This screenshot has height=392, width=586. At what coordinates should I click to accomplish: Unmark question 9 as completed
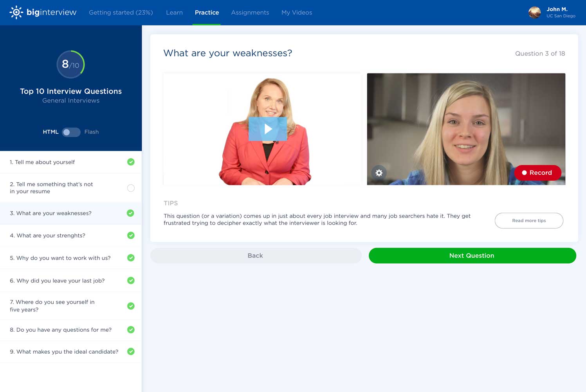pos(131,351)
